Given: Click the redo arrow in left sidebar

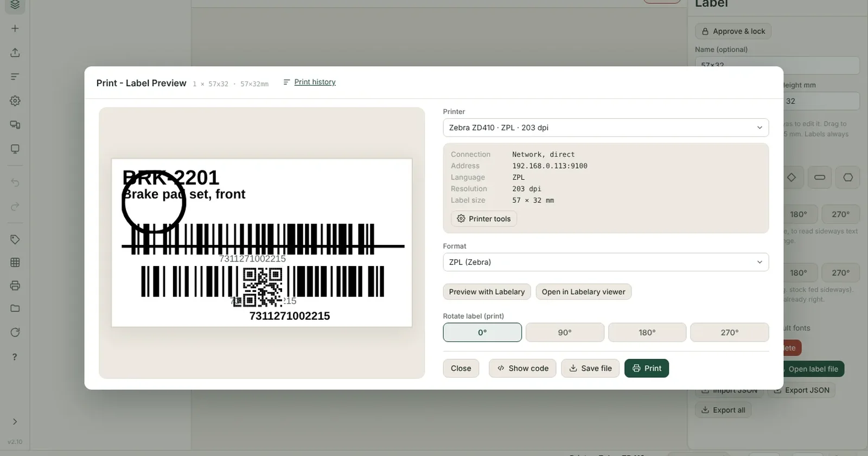Looking at the screenshot, I should click(15, 206).
